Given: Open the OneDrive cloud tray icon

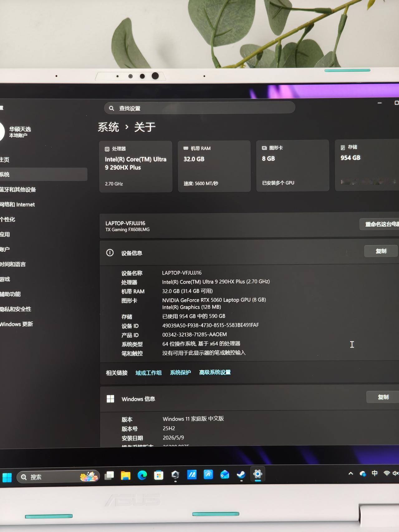Looking at the screenshot, I should tap(363, 474).
